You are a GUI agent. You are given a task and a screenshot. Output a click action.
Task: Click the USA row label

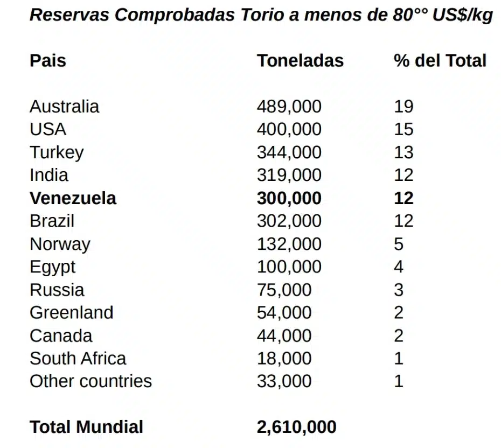click(x=48, y=129)
